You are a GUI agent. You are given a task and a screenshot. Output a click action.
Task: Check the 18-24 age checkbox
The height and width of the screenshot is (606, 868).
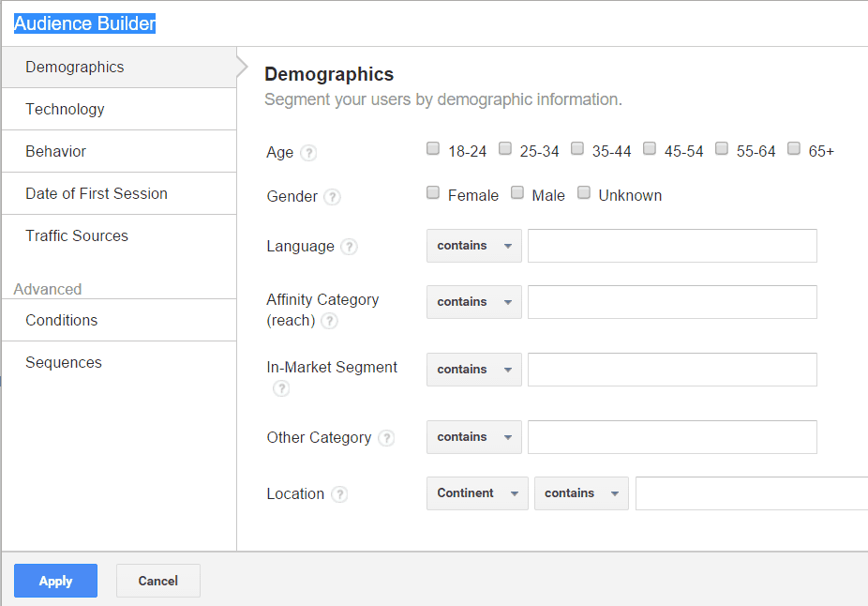click(433, 148)
